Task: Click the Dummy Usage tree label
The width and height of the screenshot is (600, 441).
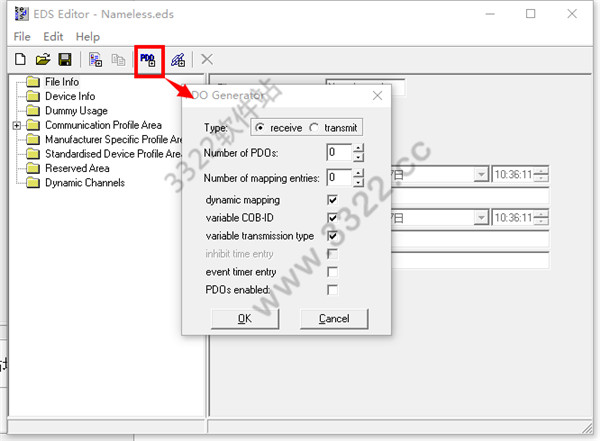Action: [x=76, y=111]
